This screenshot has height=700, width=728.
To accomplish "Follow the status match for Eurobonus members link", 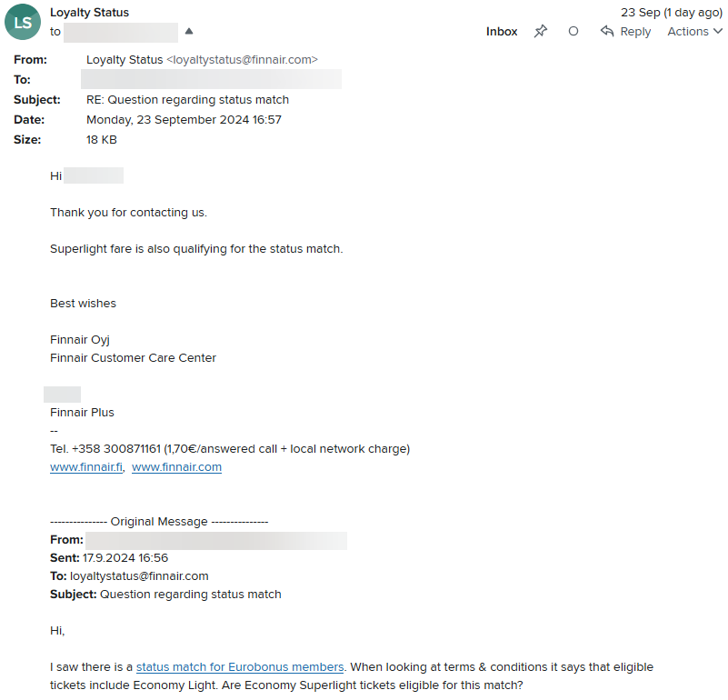I will point(240,667).
